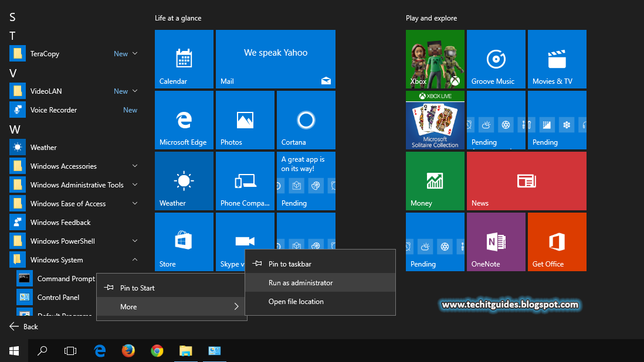The height and width of the screenshot is (362, 644).
Task: Open the Photos app tile
Action: (245, 120)
